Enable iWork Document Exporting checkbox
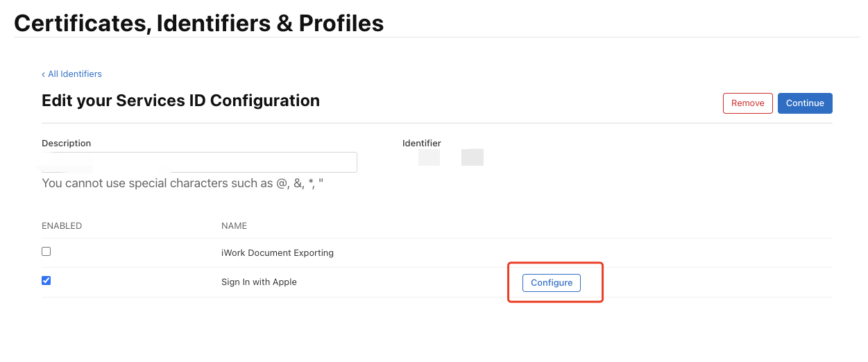The image size is (868, 362). (46, 252)
